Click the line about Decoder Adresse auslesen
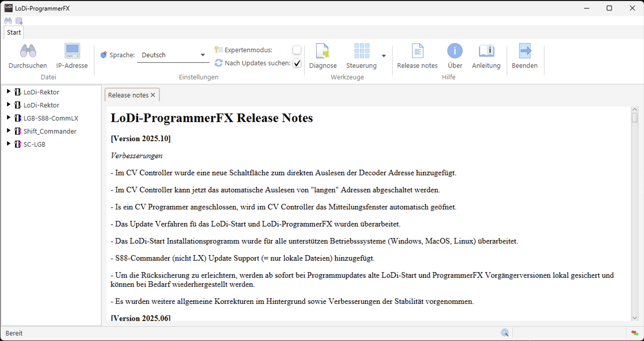The width and height of the screenshot is (644, 341). (283, 173)
